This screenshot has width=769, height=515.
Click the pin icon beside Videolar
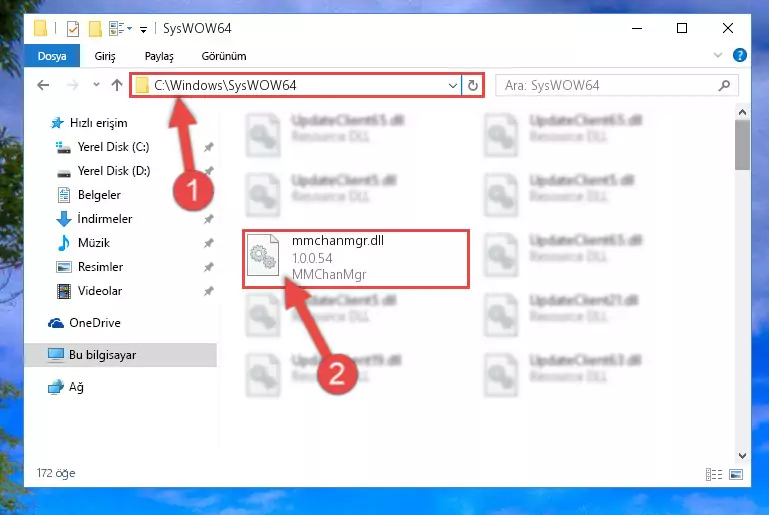208,291
